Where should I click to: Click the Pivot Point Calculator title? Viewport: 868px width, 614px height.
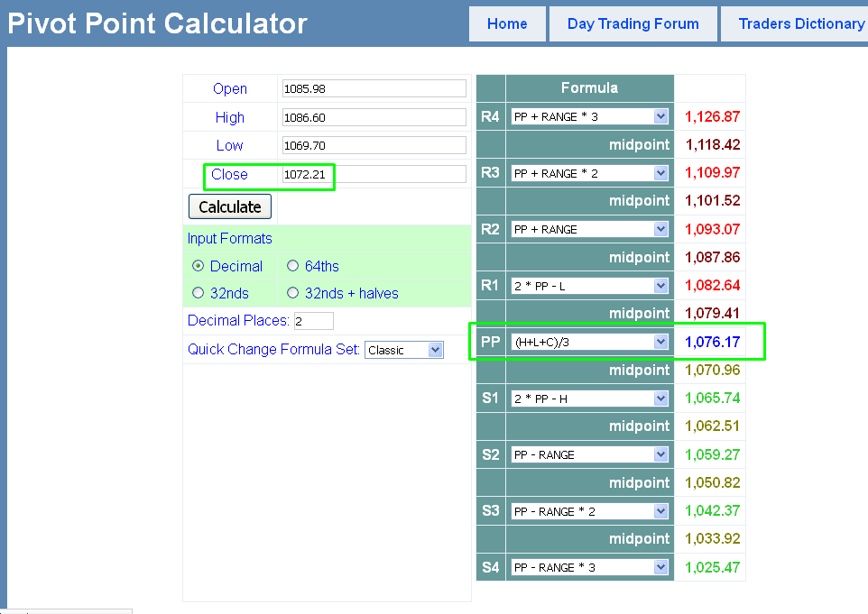pyautogui.click(x=157, y=23)
